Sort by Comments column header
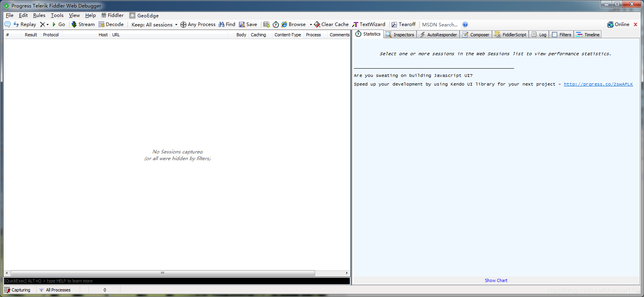Screen dimensions: 644x297 pyautogui.click(x=340, y=35)
